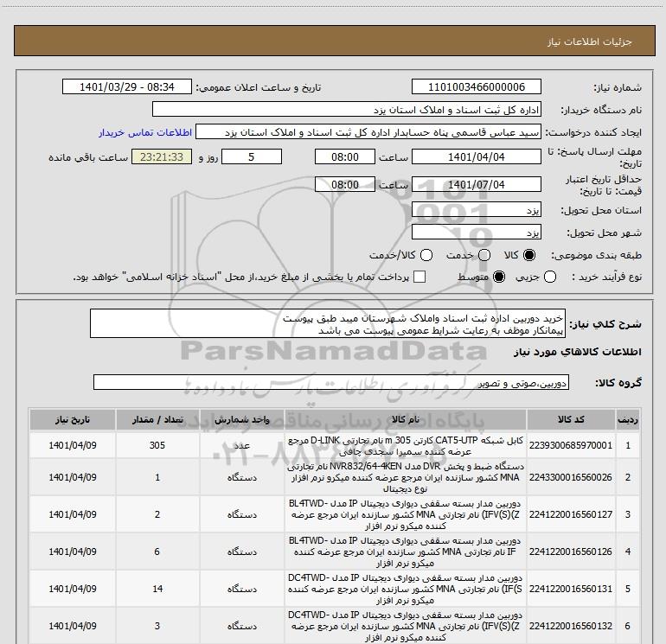Click the واحد شمارش column header

(x=241, y=419)
